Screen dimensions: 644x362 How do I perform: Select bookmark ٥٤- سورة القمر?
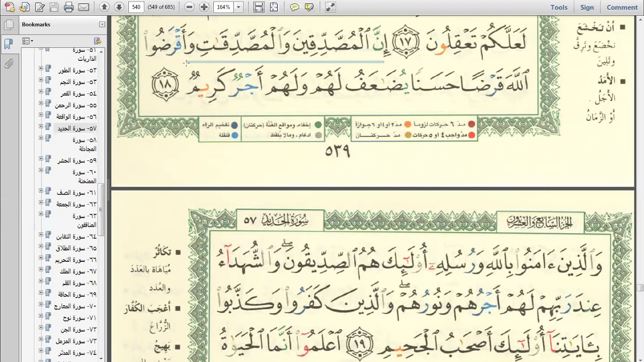pyautogui.click(x=78, y=94)
